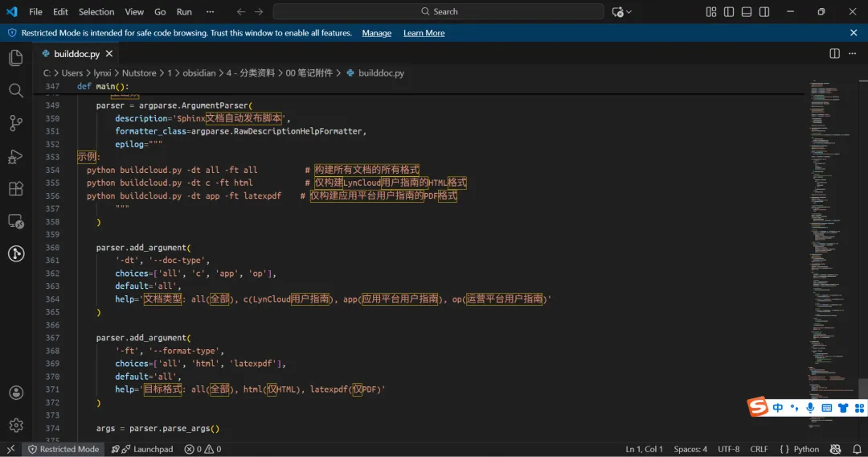Open Sogou soft keyboard icon

pos(827,408)
